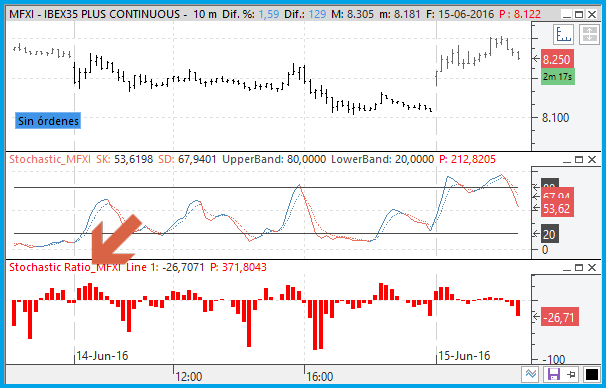The image size is (606, 388).
Task: Click the 14-Jun-16 date marker
Action: (102, 356)
